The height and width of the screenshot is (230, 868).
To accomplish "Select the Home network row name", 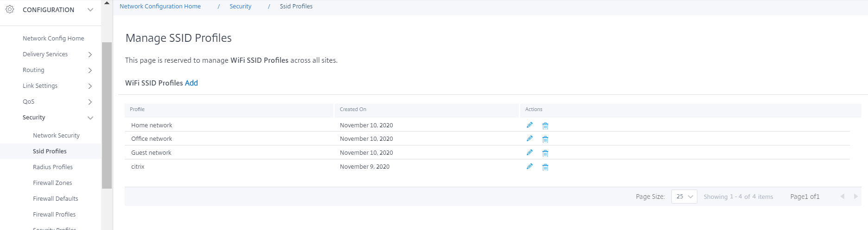I will (x=152, y=125).
